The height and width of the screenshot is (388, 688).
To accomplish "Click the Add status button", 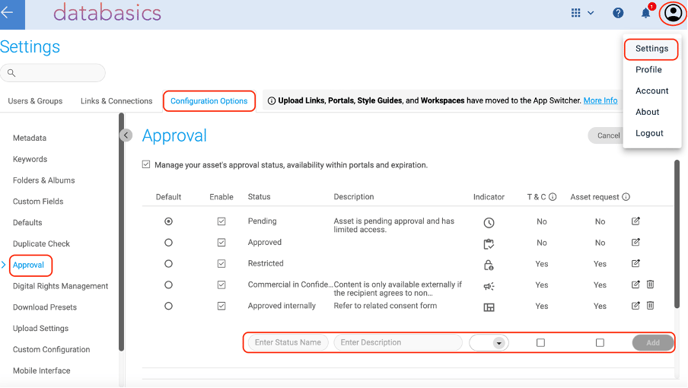I will coord(652,343).
